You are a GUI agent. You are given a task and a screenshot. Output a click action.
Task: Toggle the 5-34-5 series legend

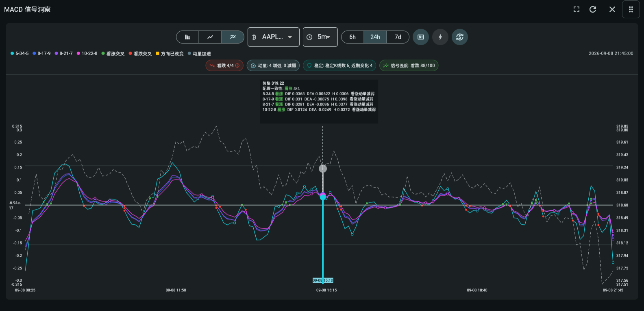pyautogui.click(x=20, y=53)
